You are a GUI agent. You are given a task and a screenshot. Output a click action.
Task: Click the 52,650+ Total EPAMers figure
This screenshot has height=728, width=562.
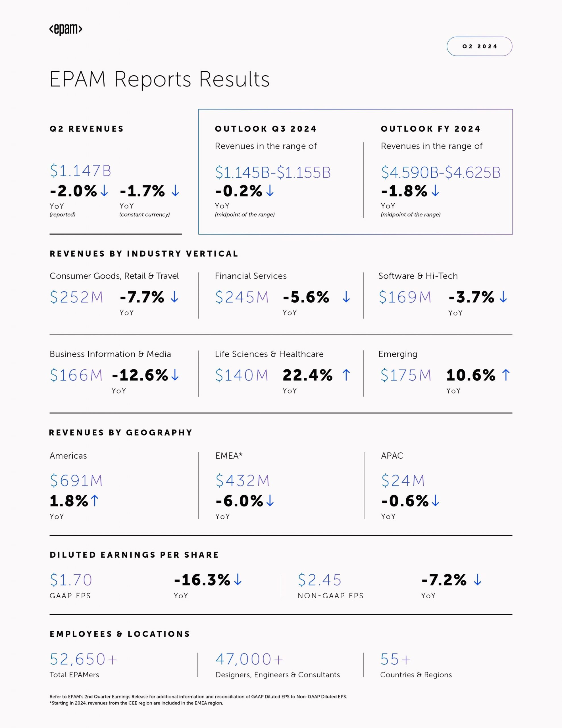pos(84,659)
